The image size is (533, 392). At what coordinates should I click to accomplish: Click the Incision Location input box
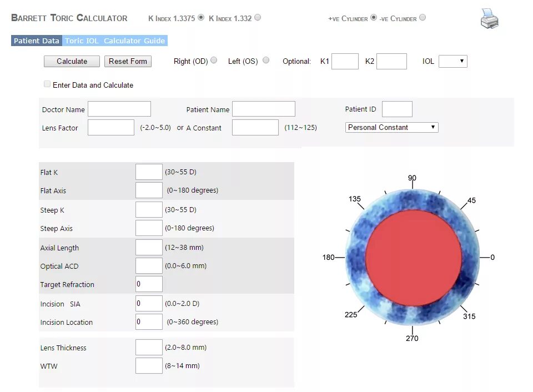coord(149,321)
